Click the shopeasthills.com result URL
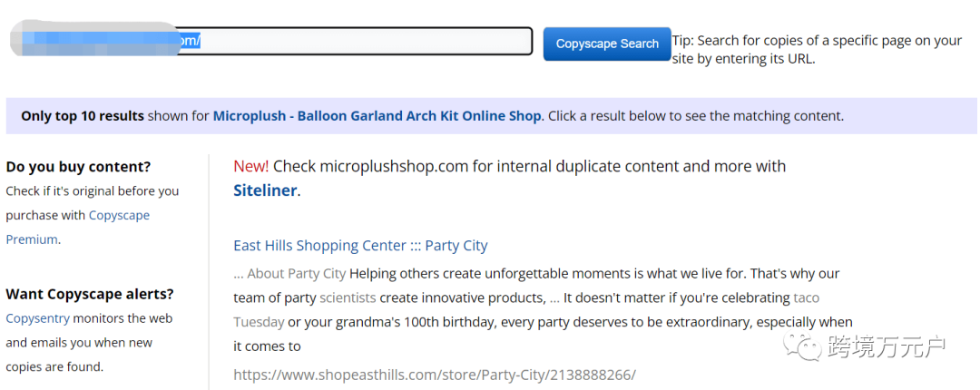Screen dimensions: 980x390 (x=435, y=375)
